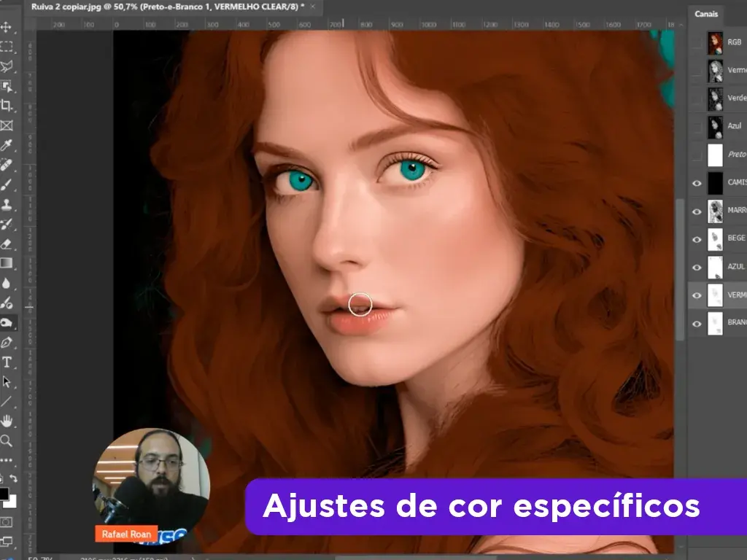Image resolution: width=747 pixels, height=560 pixels.
Task: Toggle visibility of the CAMISA channel
Action: tap(698, 184)
